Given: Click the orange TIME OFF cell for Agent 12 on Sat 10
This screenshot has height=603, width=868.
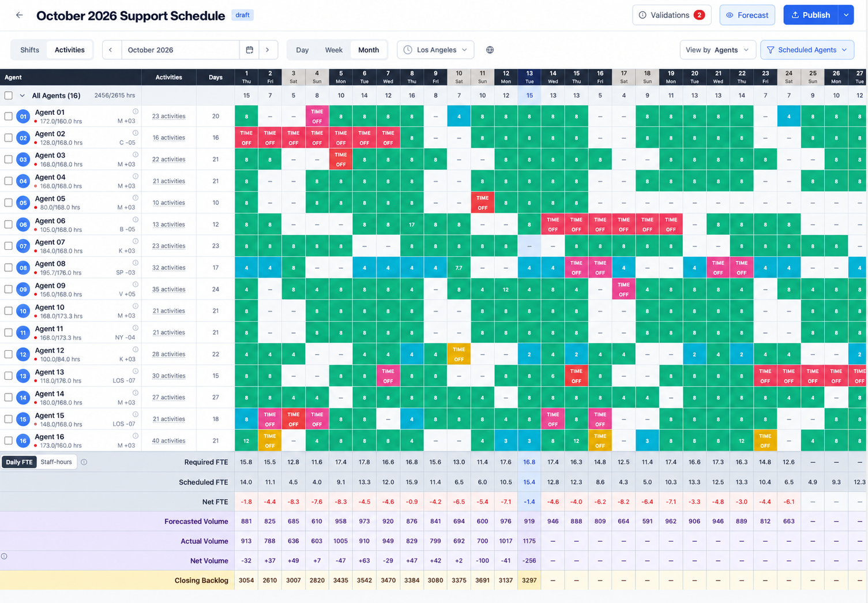Looking at the screenshot, I should pyautogui.click(x=459, y=354).
